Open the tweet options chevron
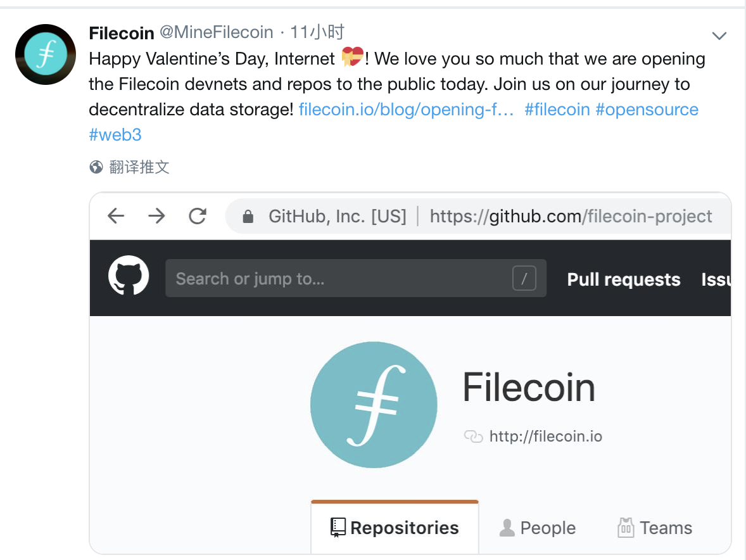The image size is (746, 560). pos(719,35)
